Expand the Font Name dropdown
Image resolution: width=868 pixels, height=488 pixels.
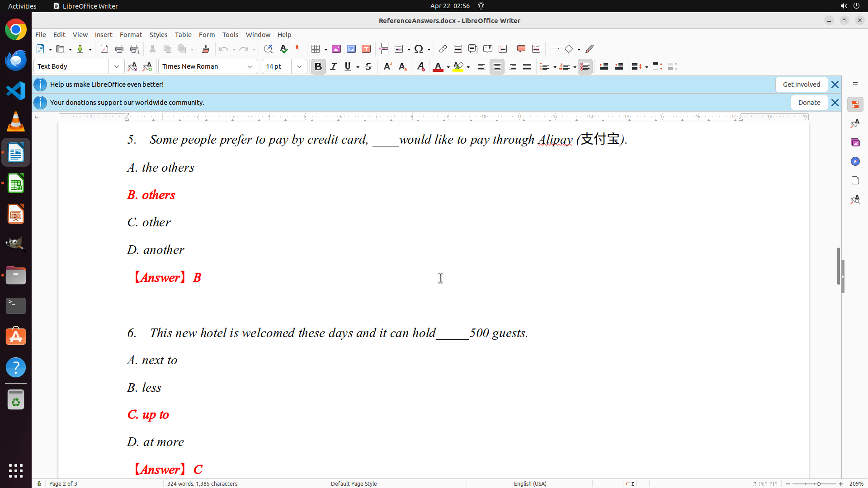[x=250, y=66]
